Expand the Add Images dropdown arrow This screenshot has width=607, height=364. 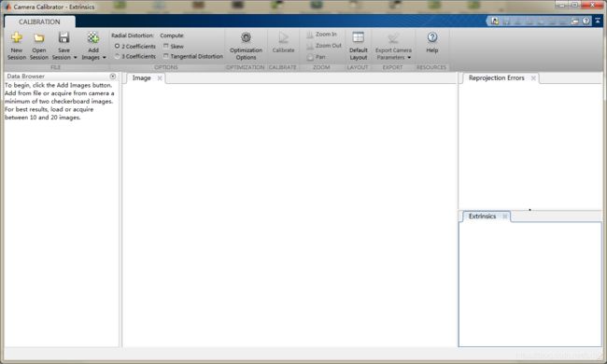pos(105,58)
